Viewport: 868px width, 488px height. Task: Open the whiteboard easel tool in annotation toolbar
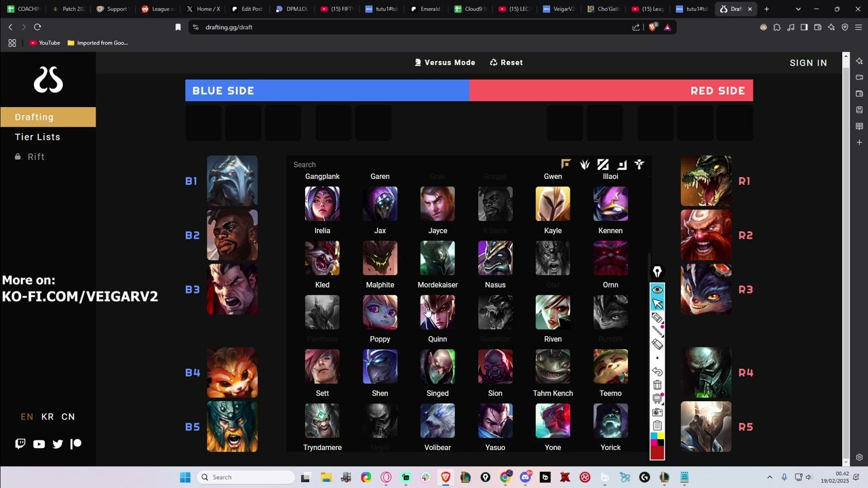(x=657, y=399)
